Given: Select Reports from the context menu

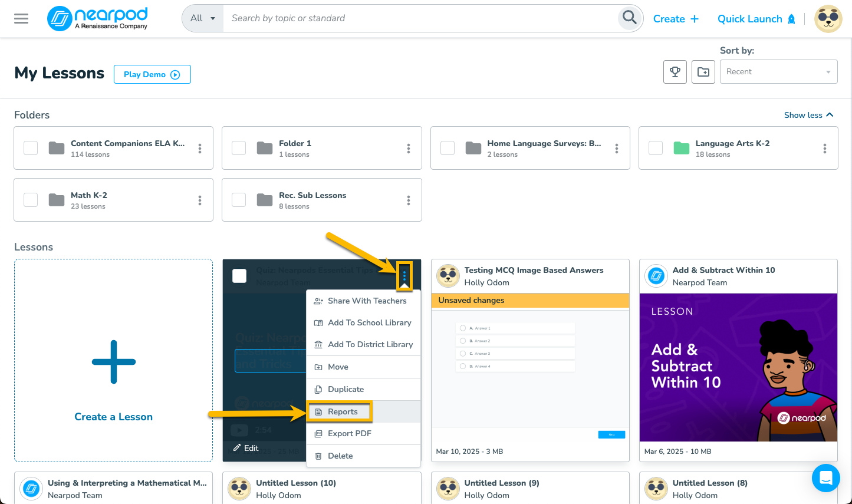Looking at the screenshot, I should 363,411.
